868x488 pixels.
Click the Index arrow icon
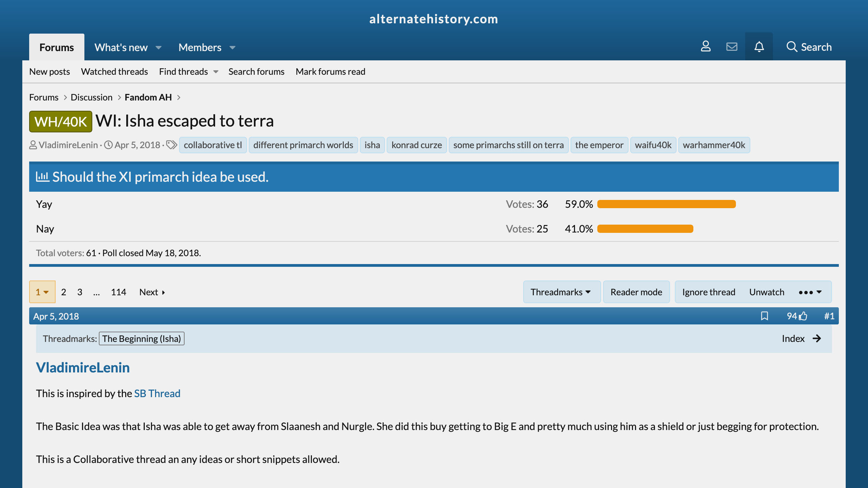[x=817, y=338]
